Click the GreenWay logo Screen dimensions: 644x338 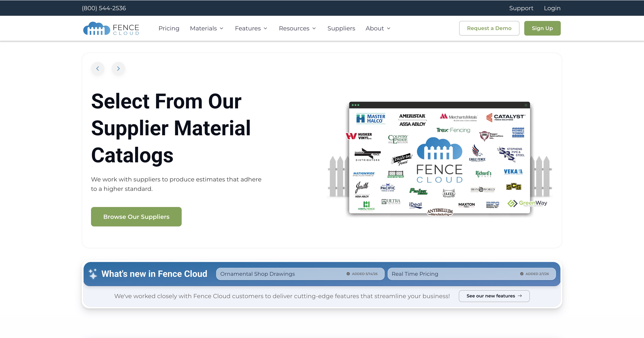click(527, 203)
